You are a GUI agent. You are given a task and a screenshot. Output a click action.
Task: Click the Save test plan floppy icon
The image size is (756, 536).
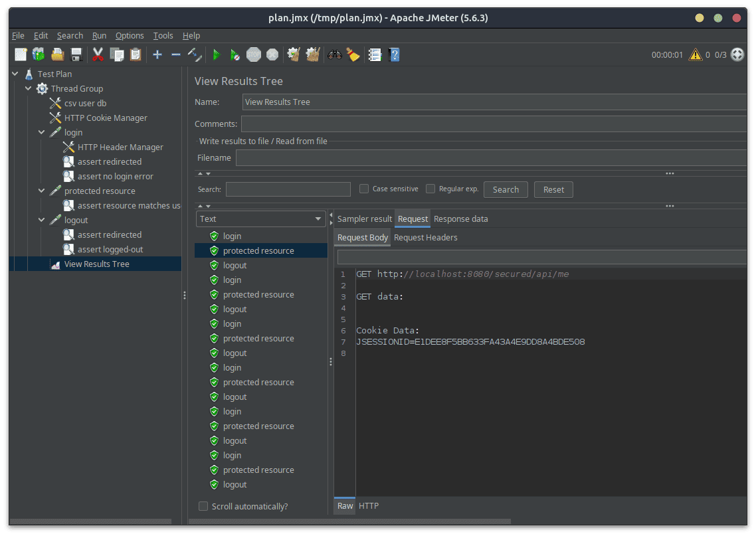coord(76,55)
